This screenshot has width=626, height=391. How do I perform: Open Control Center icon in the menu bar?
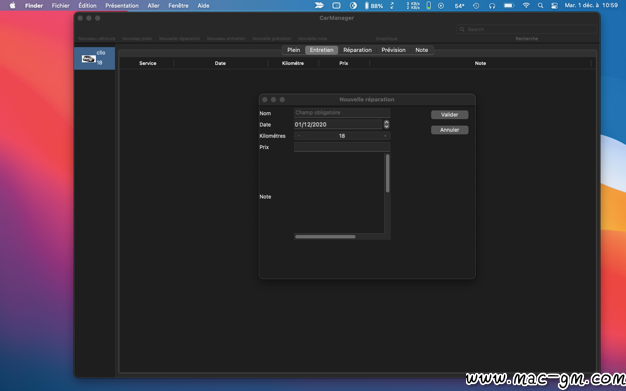(x=554, y=6)
